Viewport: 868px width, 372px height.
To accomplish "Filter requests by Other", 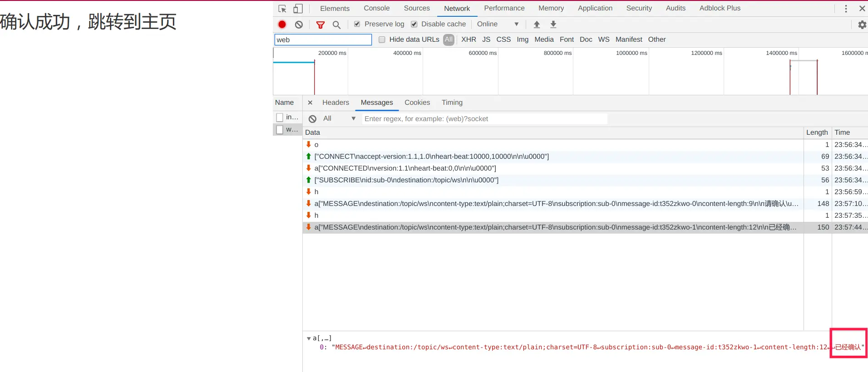I will [657, 39].
